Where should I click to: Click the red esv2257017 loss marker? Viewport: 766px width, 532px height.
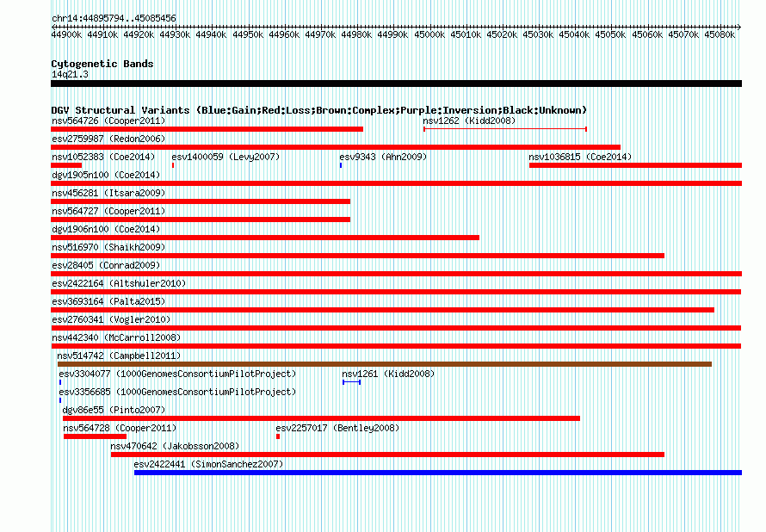(x=278, y=436)
